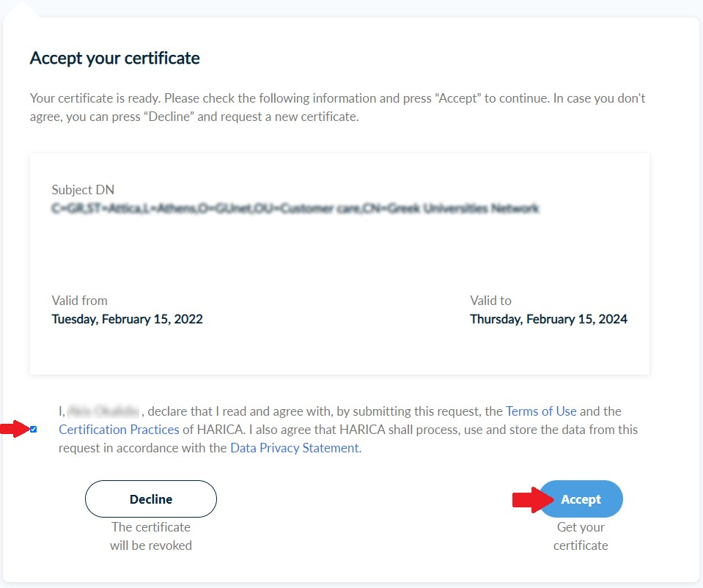Click the "Valid to" label
The width and height of the screenshot is (703, 588).
[490, 301]
